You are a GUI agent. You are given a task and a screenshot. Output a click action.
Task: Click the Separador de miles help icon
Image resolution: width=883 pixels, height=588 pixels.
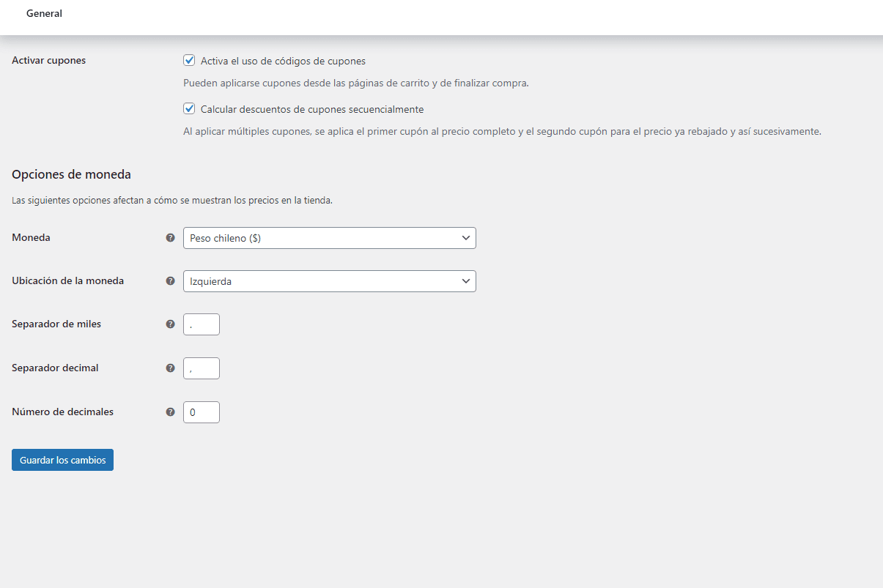170,324
